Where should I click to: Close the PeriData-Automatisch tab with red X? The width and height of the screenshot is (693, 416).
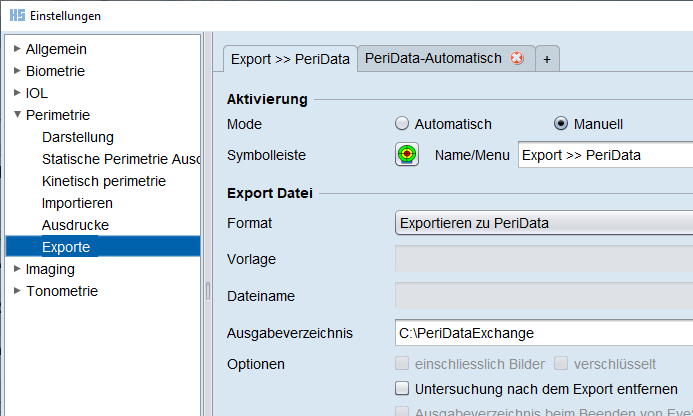point(517,59)
